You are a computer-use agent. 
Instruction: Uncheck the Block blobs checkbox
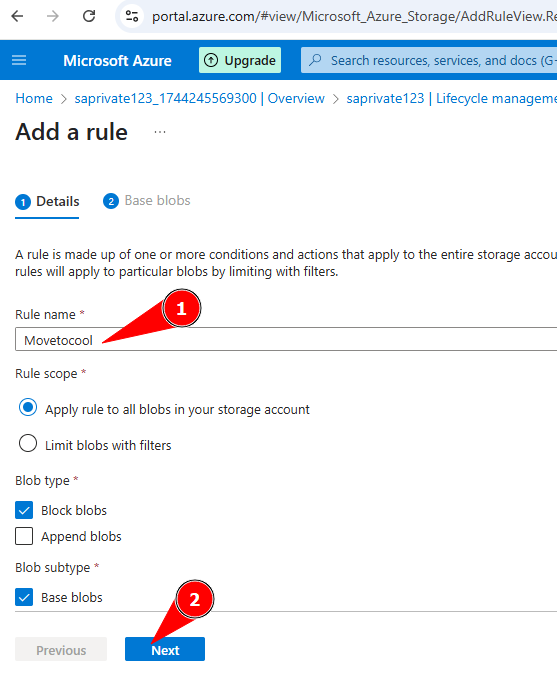[24, 511]
